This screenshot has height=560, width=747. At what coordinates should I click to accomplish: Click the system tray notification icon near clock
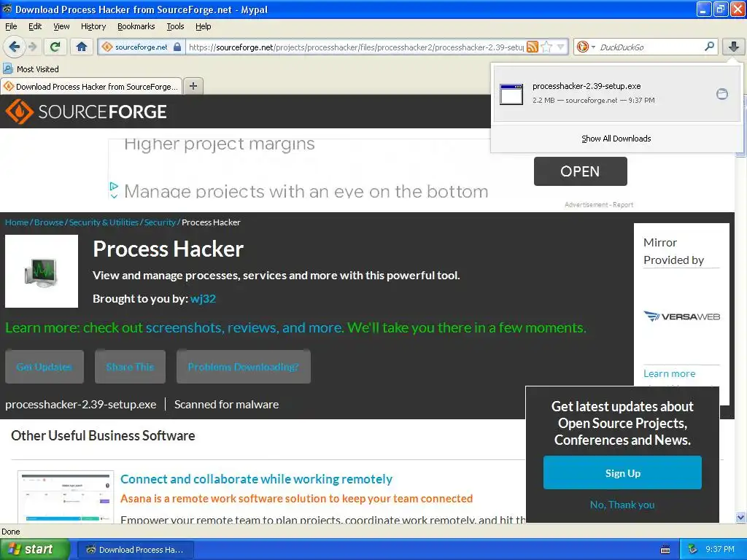pos(693,550)
